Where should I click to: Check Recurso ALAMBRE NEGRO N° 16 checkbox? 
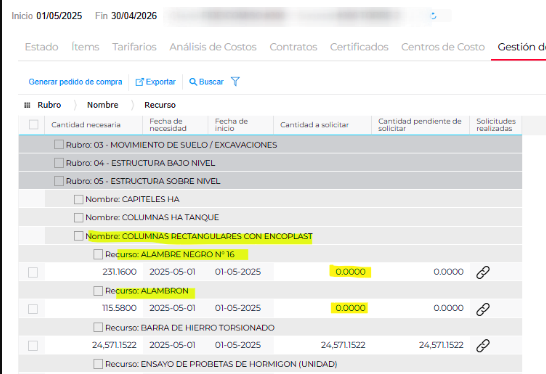click(x=98, y=254)
